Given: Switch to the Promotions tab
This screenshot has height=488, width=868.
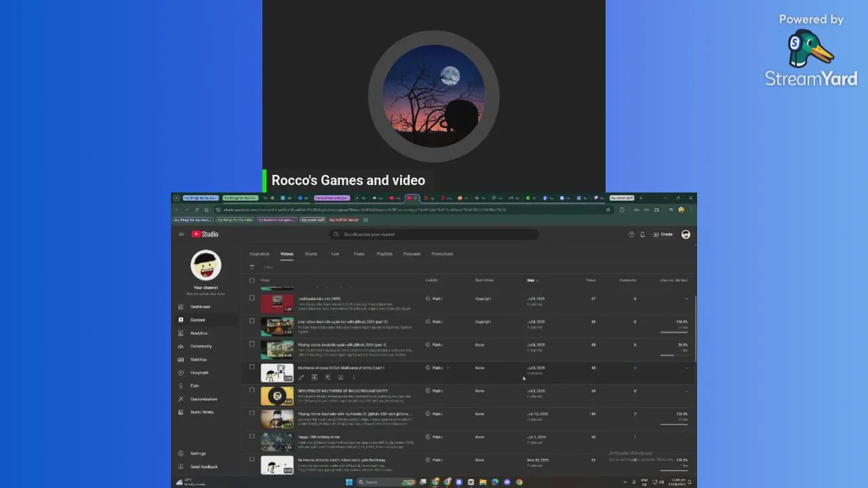Looking at the screenshot, I should 442,254.
